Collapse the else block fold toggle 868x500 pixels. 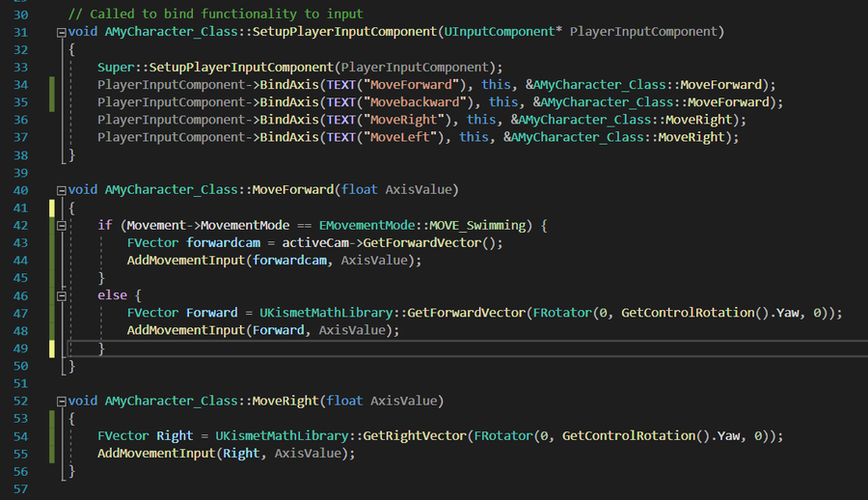pyautogui.click(x=62, y=296)
